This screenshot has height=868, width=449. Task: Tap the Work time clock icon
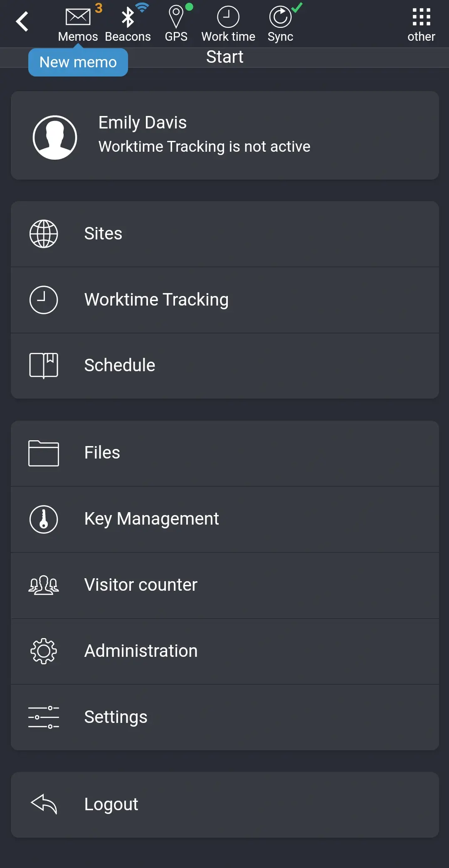(x=228, y=17)
